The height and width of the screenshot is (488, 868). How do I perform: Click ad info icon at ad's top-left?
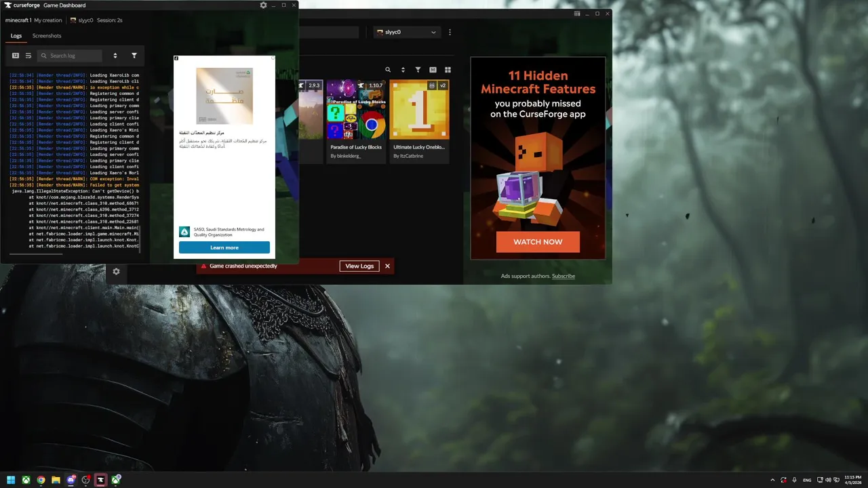[x=176, y=58]
